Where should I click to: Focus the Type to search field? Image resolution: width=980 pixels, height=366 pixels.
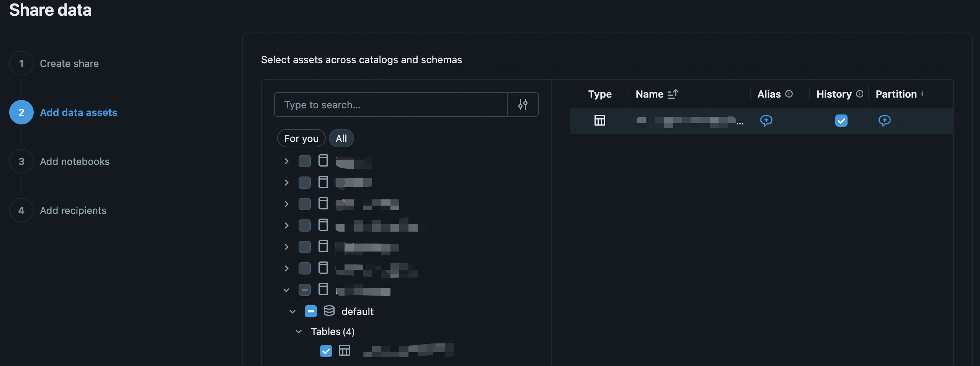[391, 105]
